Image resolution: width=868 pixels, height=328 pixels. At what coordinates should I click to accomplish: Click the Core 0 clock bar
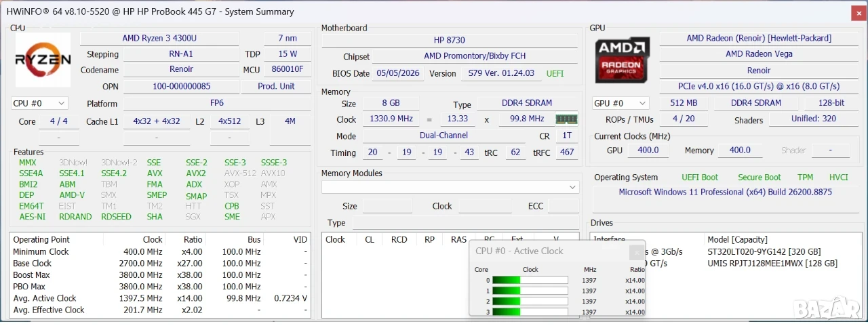coord(530,280)
